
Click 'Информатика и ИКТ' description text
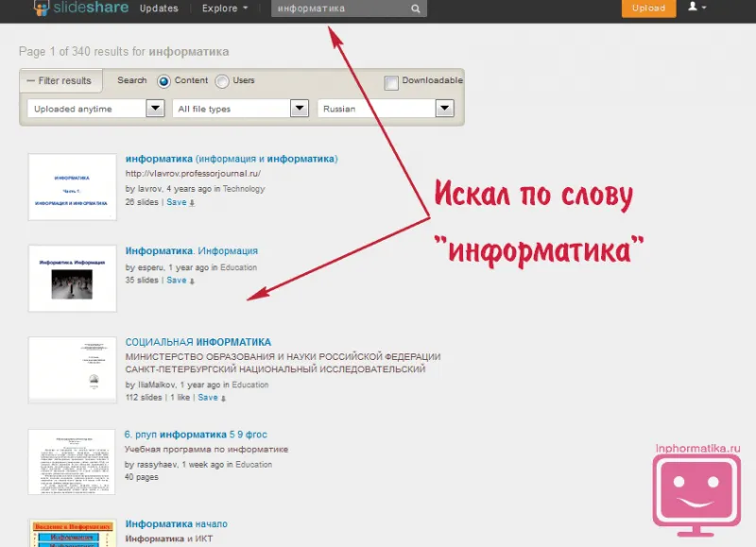169,538
